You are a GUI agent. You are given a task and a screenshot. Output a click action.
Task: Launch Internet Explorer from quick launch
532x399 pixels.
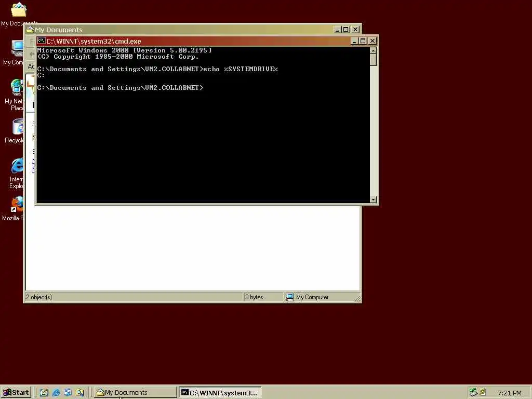pos(56,393)
